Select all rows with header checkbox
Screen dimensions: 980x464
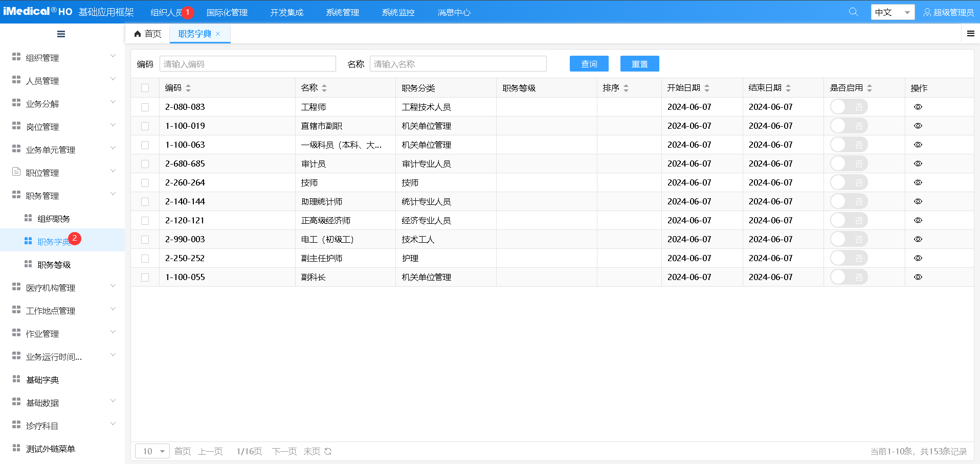pyautogui.click(x=145, y=88)
